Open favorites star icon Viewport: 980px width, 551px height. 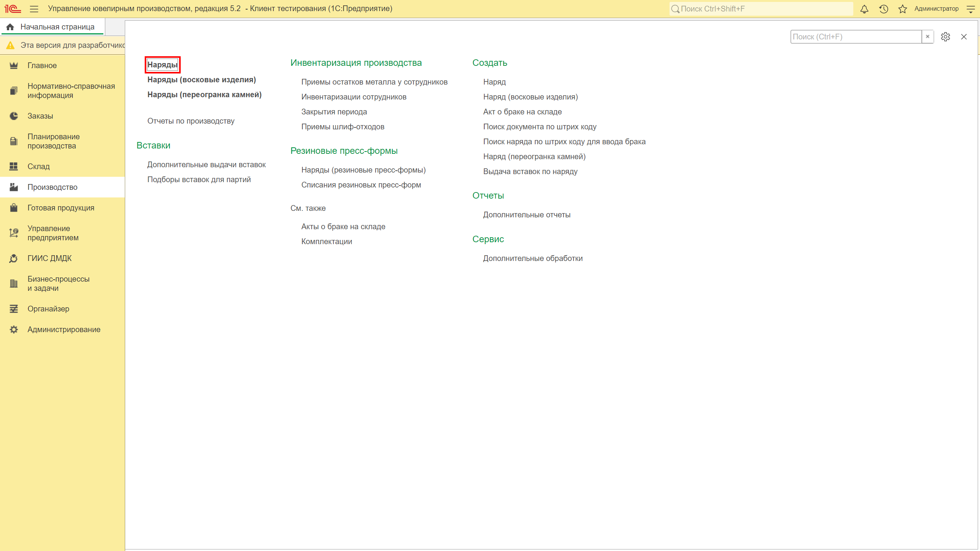(x=903, y=9)
